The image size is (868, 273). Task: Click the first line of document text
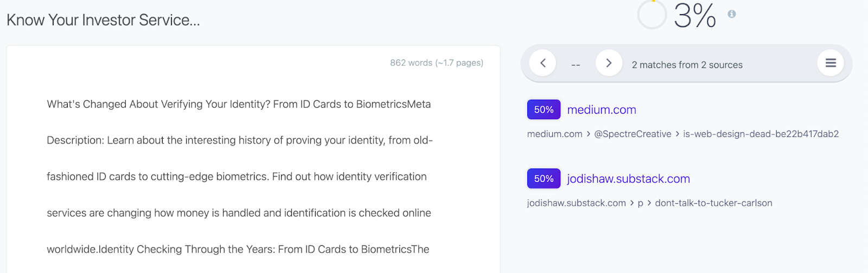(x=239, y=104)
